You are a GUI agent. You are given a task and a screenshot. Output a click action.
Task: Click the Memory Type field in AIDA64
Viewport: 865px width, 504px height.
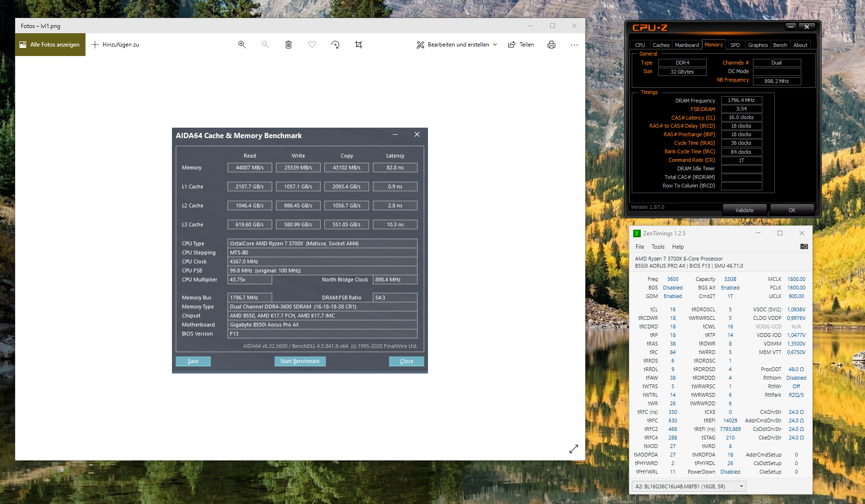[x=323, y=307]
